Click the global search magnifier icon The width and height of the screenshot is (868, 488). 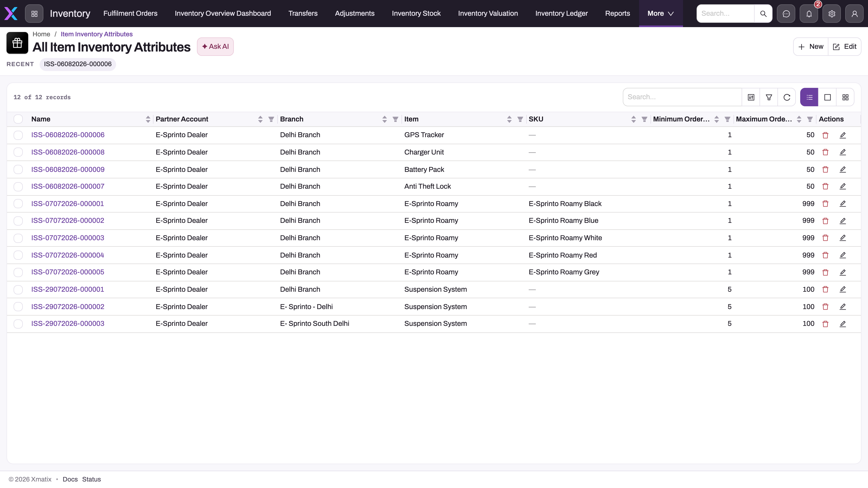tap(763, 14)
